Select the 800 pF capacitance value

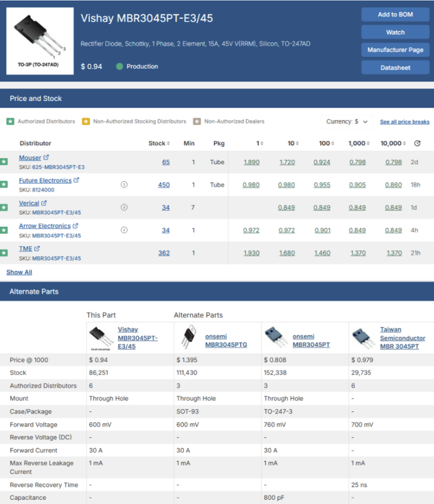[x=274, y=498]
